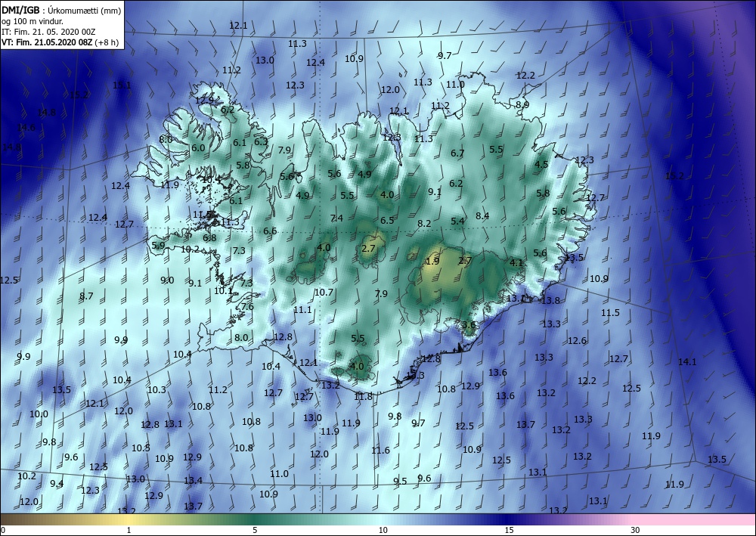Screen dimensions: 756x536
Task: Click the map value 12.6
Action: 577,341
